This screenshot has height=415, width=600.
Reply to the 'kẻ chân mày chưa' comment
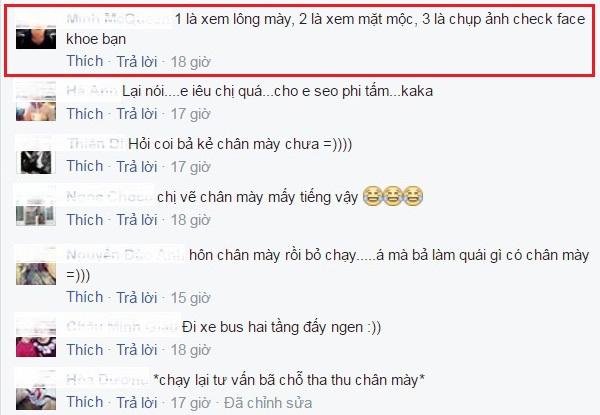tap(137, 167)
